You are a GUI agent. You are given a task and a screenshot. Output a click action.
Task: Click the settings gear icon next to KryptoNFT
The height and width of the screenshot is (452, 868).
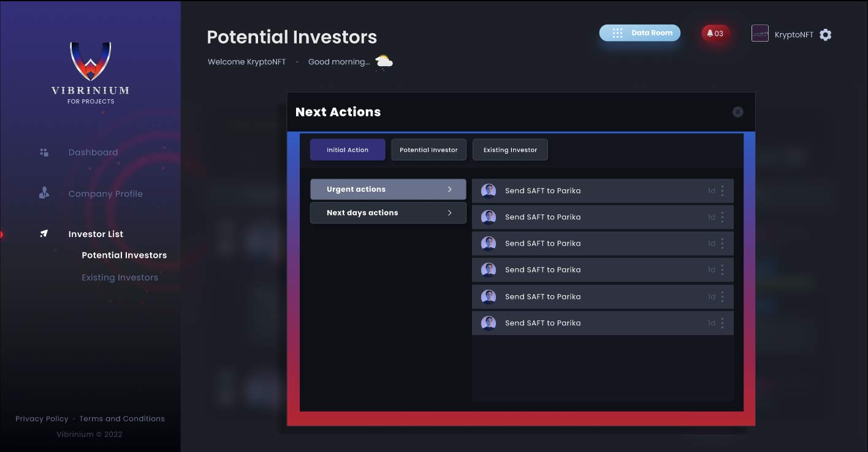(x=826, y=35)
